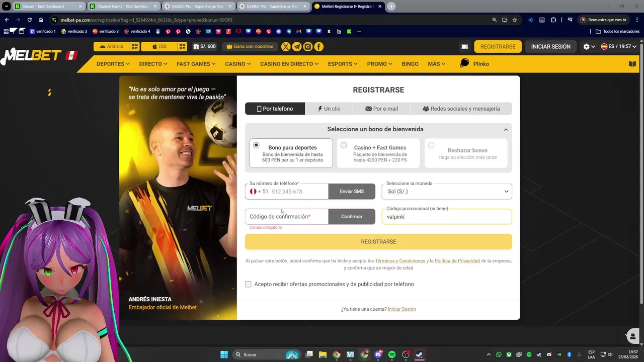
Task: Expand the DEPORTES menu
Action: click(113, 64)
